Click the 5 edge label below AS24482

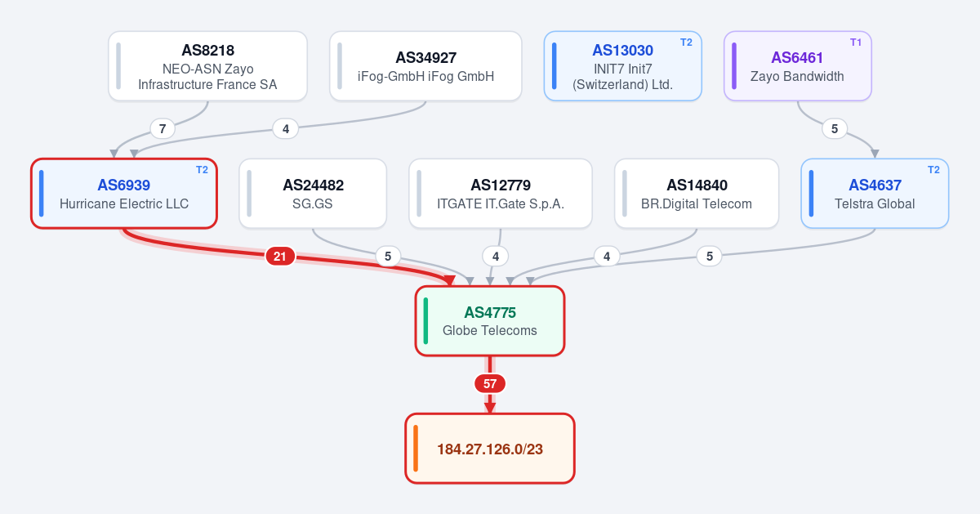click(x=388, y=257)
